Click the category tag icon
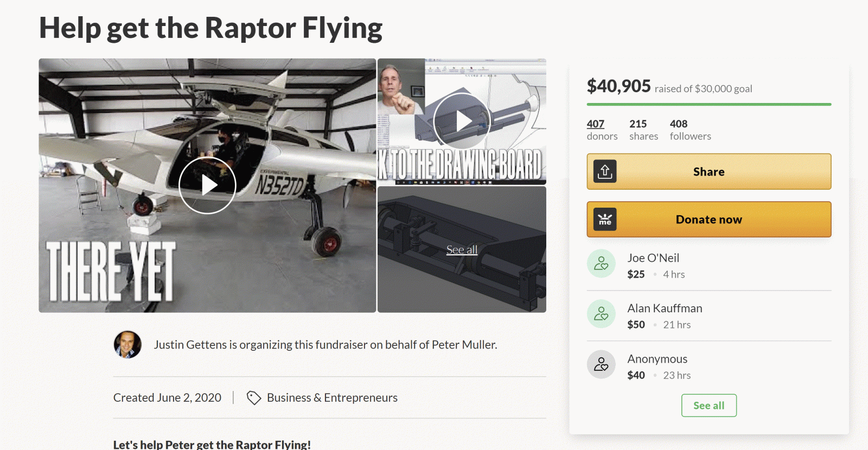The width and height of the screenshot is (868, 450). (253, 398)
